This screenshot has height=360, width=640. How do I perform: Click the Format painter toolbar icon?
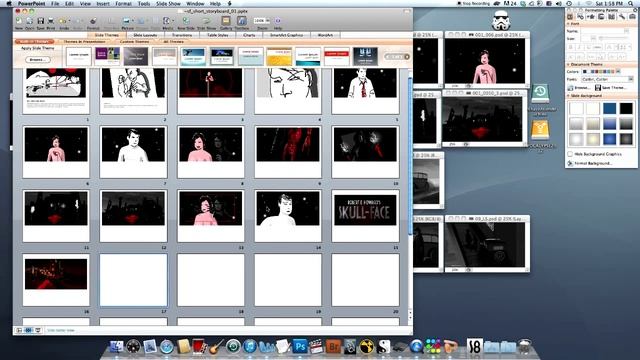click(93, 21)
